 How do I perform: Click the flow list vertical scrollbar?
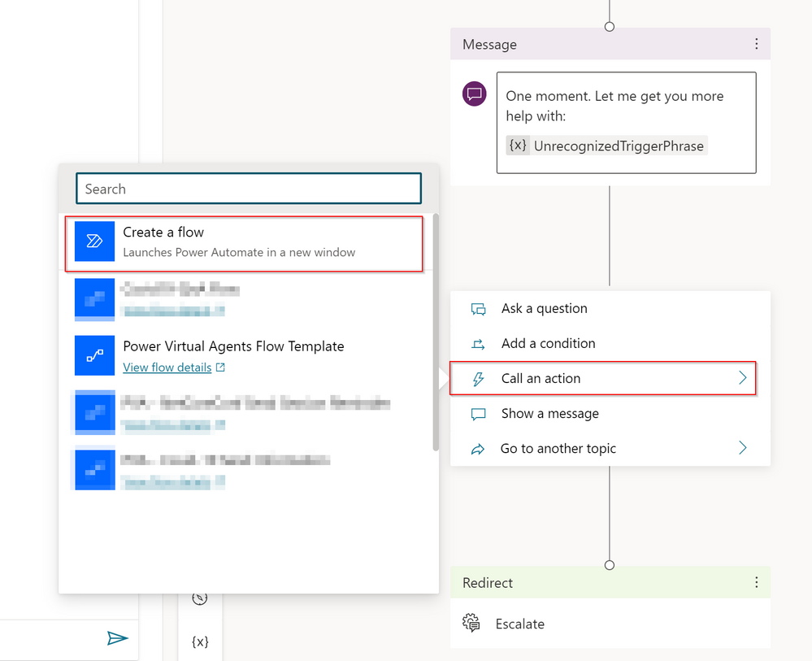436,333
